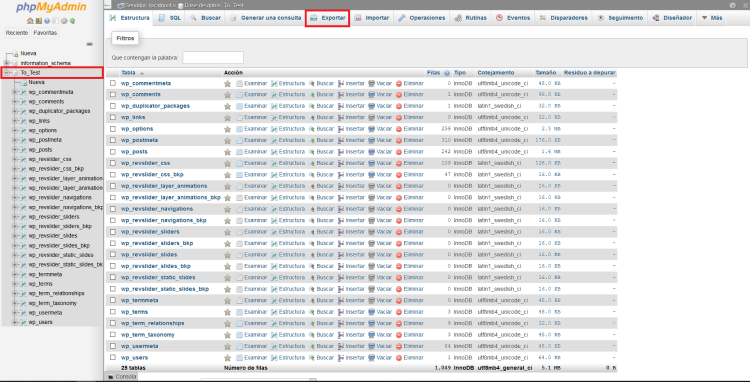Check the wp_comments row checkbox
The image size is (750, 382).
point(113,95)
